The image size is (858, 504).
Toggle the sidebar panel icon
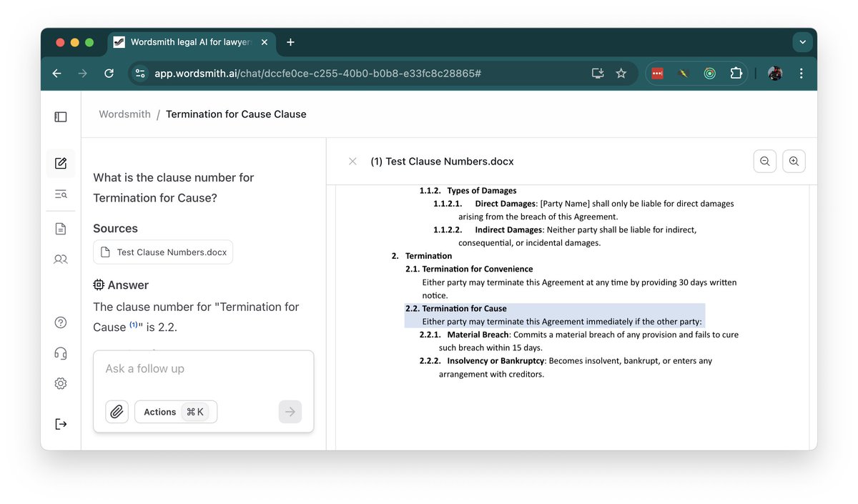[61, 117]
